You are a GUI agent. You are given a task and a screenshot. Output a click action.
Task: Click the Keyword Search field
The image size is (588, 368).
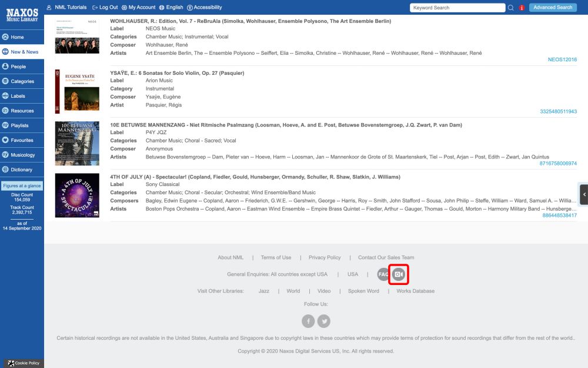pyautogui.click(x=457, y=8)
